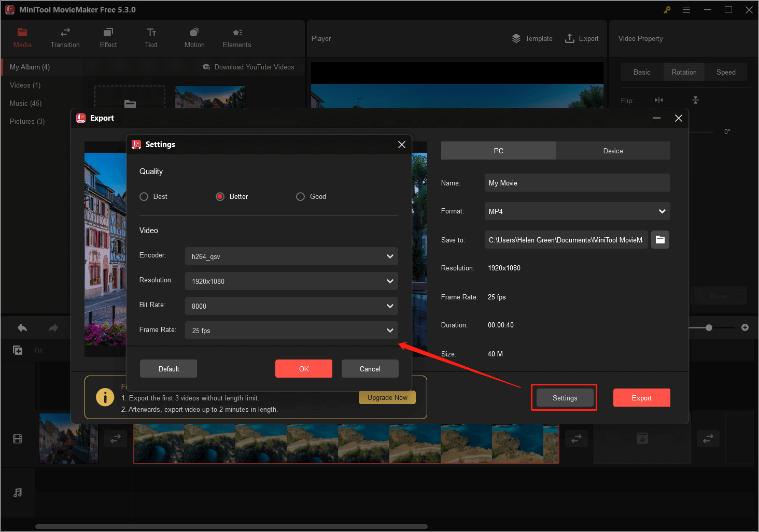
Task: Click the Default button in Settings
Action: point(168,369)
